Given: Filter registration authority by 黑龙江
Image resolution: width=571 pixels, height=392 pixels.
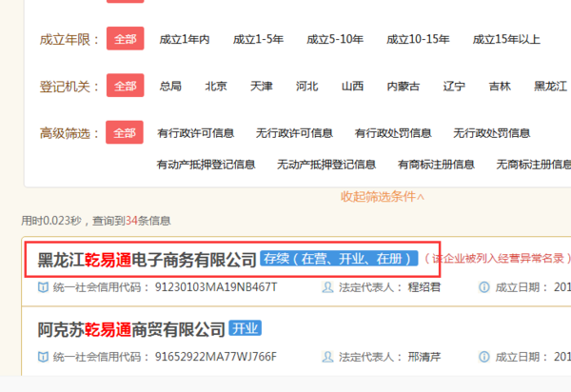Looking at the screenshot, I should pyautogui.click(x=550, y=86).
